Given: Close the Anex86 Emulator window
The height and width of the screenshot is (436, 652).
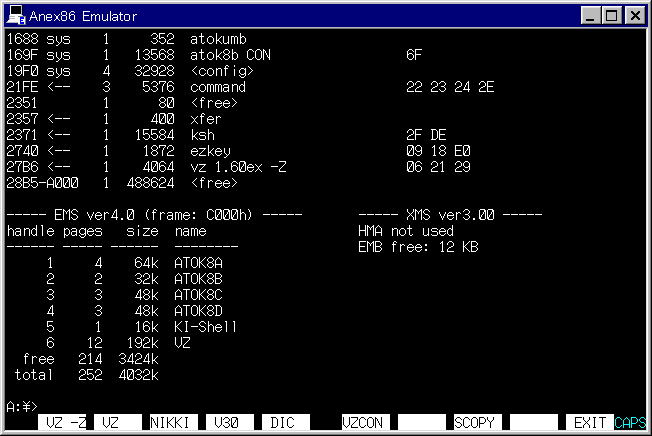Looking at the screenshot, I should (x=633, y=15).
